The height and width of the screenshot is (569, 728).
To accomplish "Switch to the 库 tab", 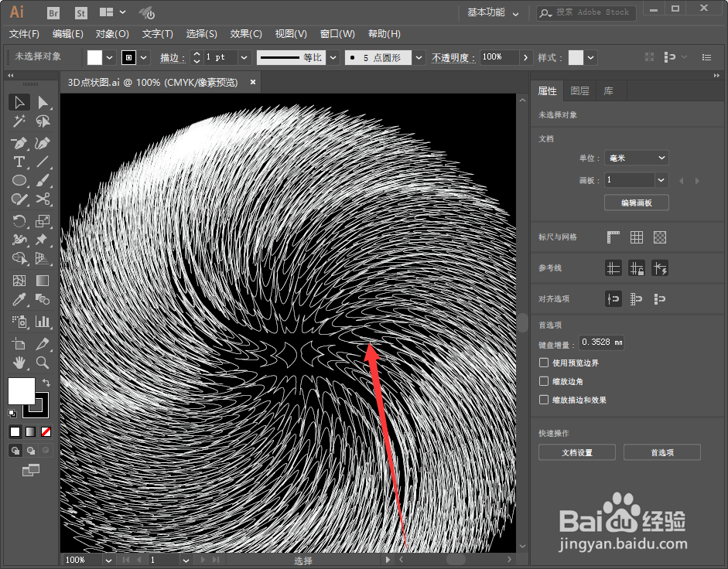I will [x=609, y=91].
